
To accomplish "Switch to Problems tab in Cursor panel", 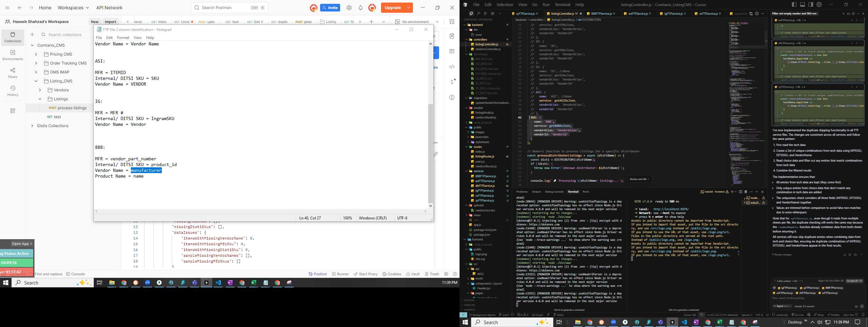I will [522, 192].
